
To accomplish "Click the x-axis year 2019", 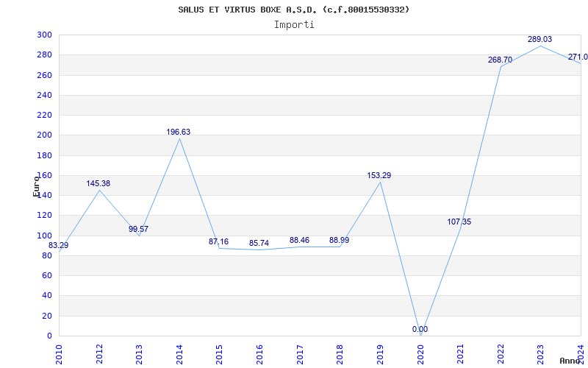I will 380,354.
